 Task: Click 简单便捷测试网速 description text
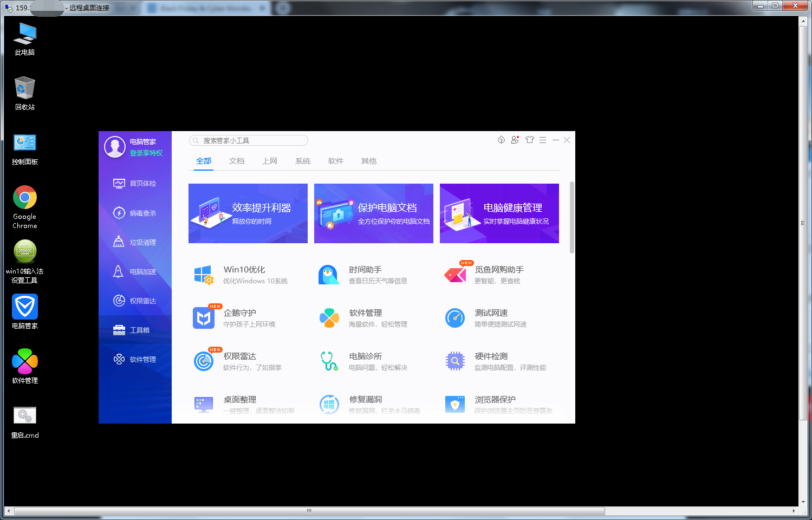click(501, 324)
